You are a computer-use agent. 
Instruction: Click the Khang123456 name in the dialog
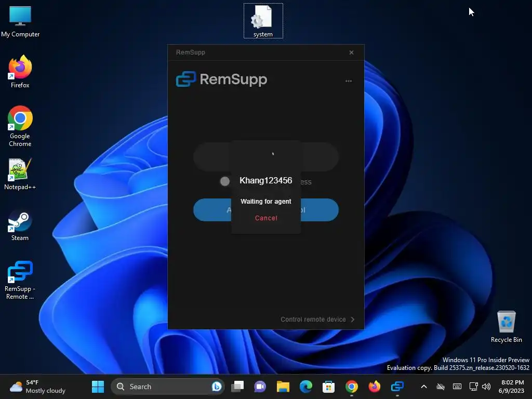[x=265, y=180]
